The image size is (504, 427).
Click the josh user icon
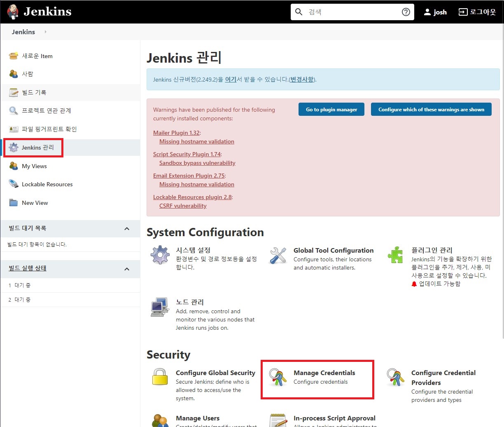click(427, 12)
